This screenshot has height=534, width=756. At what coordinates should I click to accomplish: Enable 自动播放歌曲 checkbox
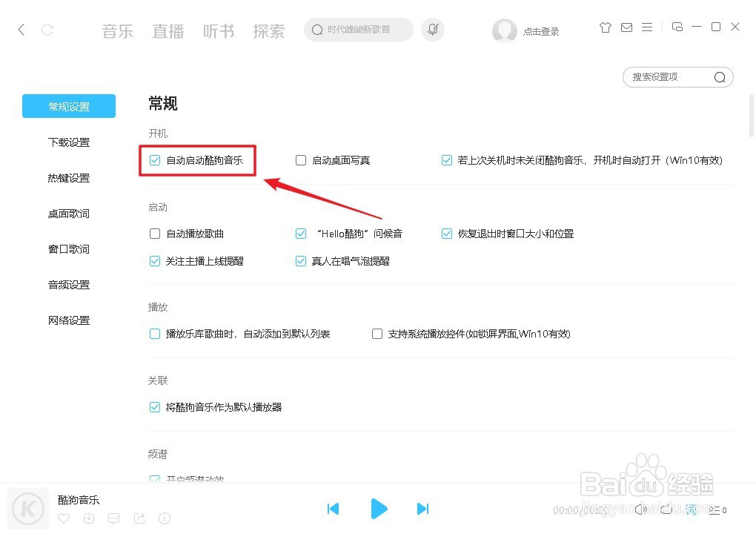[155, 234]
